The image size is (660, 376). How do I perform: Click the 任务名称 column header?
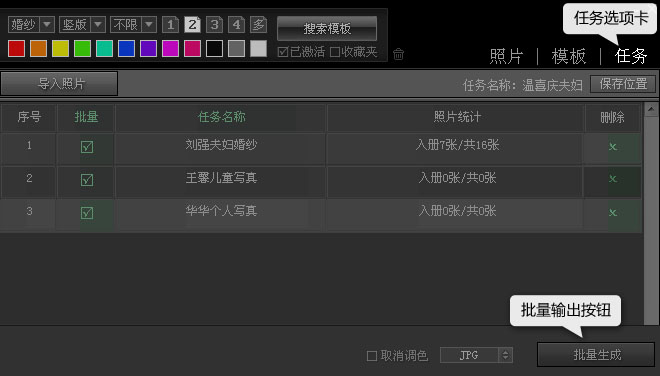[221, 117]
